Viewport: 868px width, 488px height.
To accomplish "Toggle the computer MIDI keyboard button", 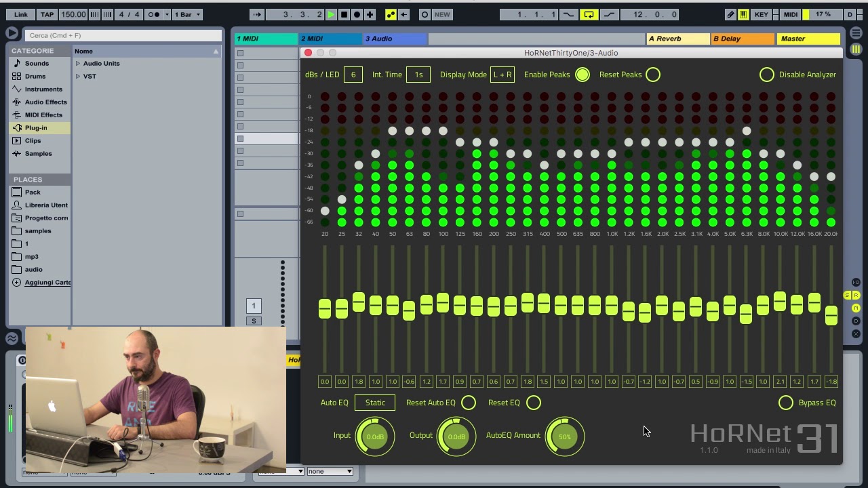I will coord(743,14).
